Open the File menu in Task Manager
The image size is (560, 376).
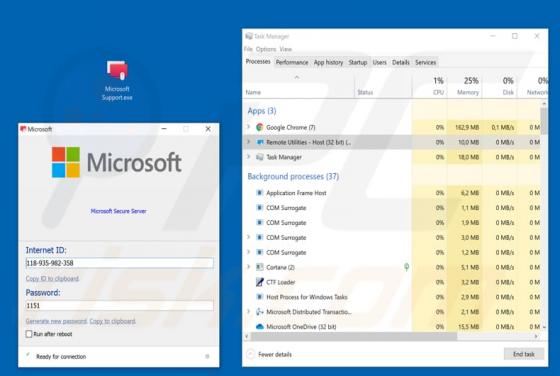pyautogui.click(x=248, y=49)
